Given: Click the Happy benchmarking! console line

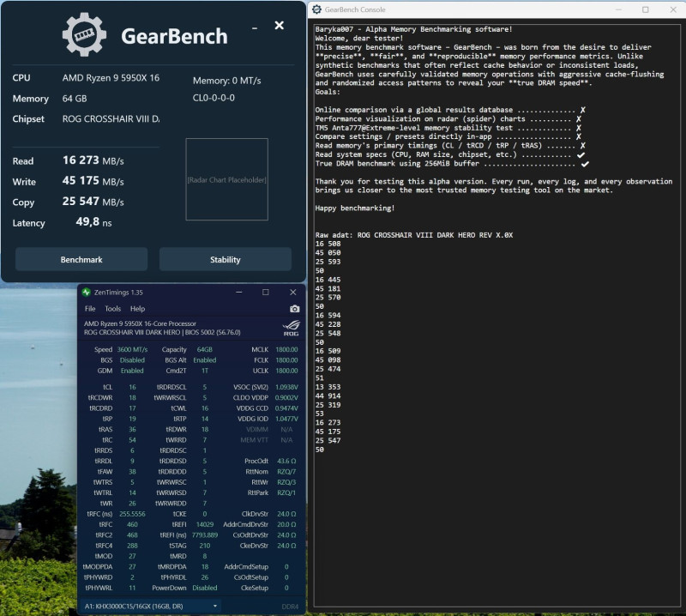Looking at the screenshot, I should click(355, 208).
